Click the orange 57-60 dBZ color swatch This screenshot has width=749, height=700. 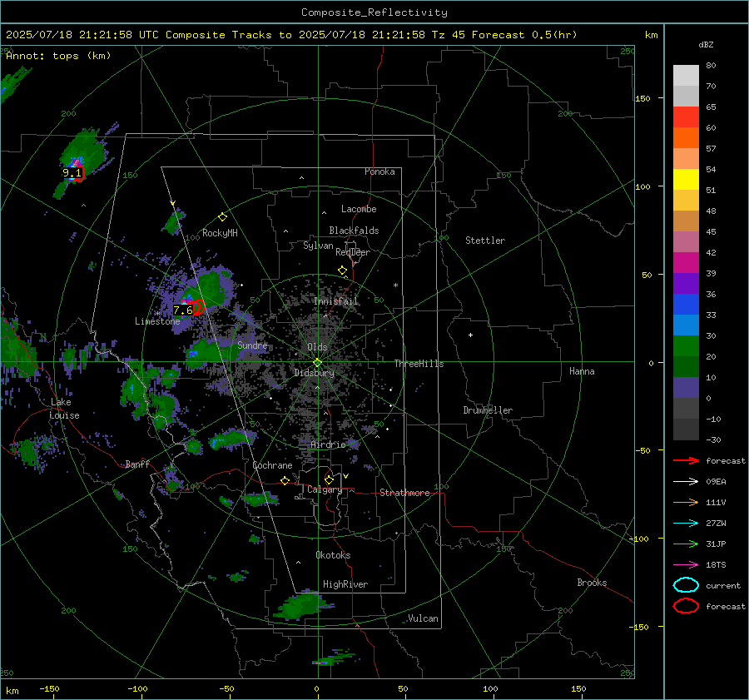click(686, 137)
